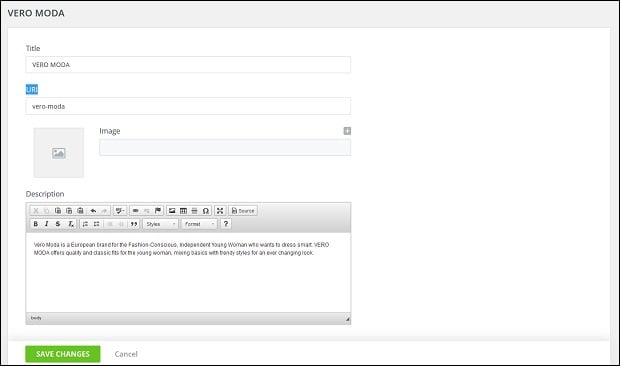Click the Increase indent icon
This screenshot has height=366, width=620.
[x=121, y=224]
